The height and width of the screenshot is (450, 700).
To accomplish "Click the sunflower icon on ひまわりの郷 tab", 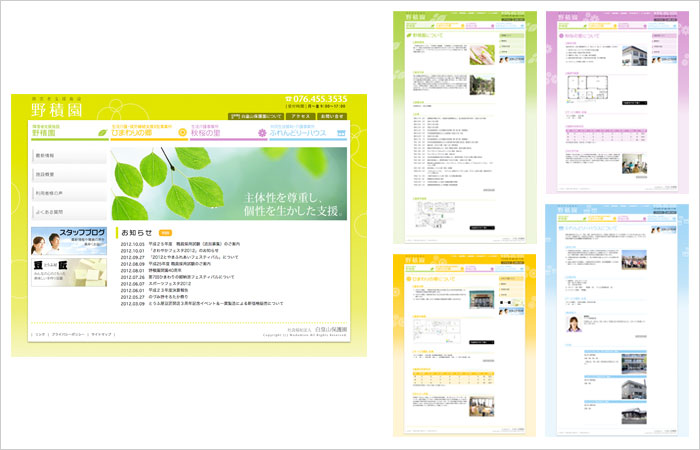I will [182, 132].
